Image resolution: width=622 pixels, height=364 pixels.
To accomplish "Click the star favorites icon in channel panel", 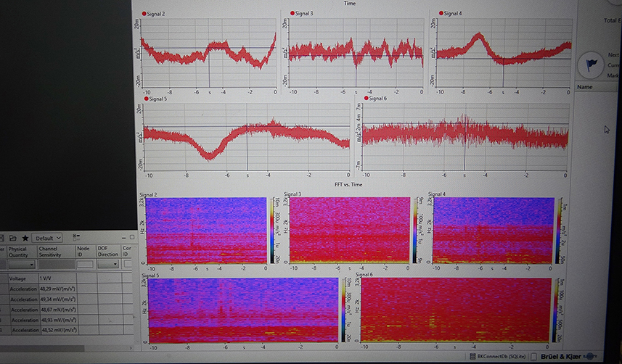I will pyautogui.click(x=25, y=238).
